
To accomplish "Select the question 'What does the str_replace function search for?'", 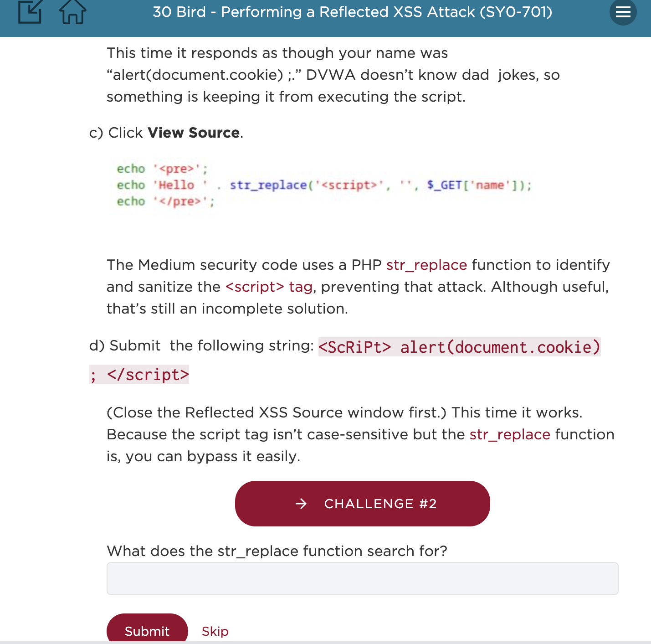I will 277,551.
